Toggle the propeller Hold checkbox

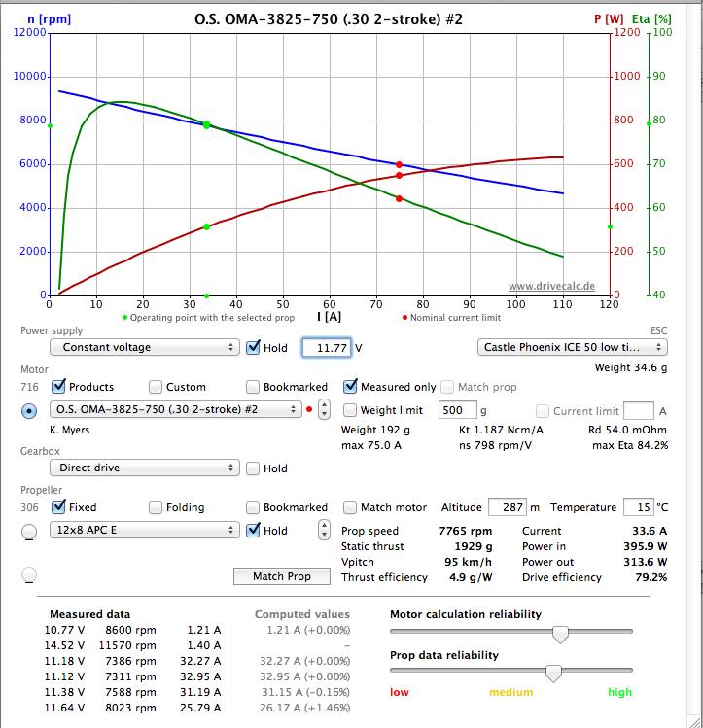coord(253,530)
